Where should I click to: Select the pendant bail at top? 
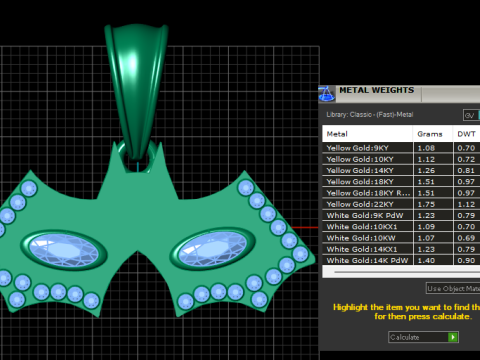(137, 92)
